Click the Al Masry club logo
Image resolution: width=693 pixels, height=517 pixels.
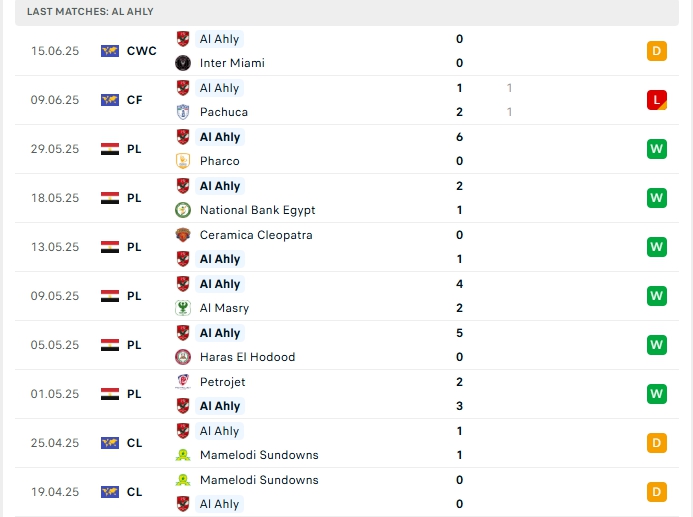(x=183, y=308)
